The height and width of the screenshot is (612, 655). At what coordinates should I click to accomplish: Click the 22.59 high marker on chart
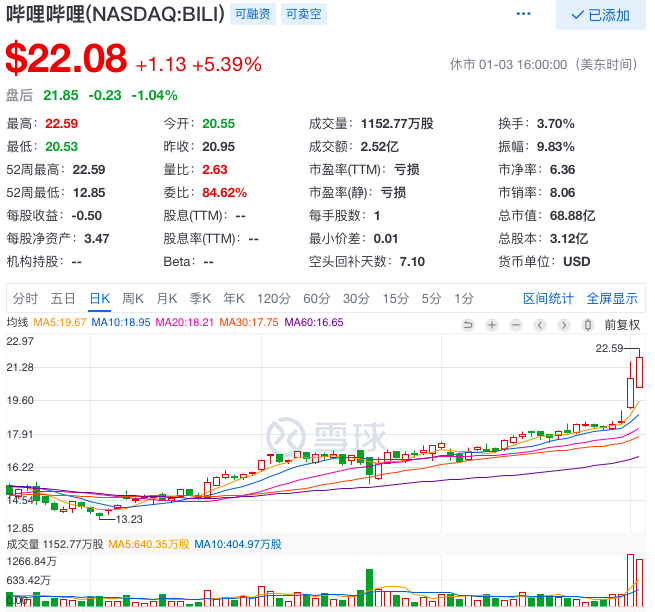pos(609,348)
